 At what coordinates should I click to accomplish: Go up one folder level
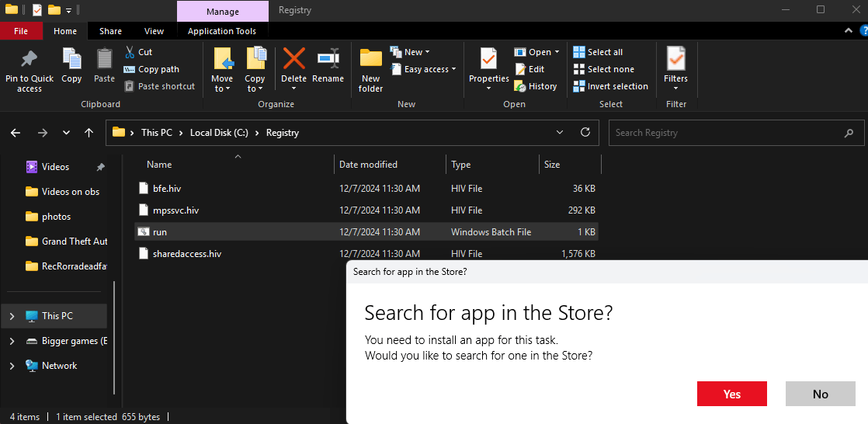[x=89, y=133]
